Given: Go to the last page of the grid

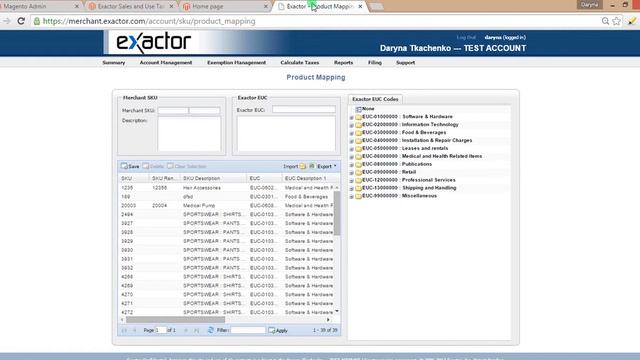Looking at the screenshot, I should coord(196,330).
